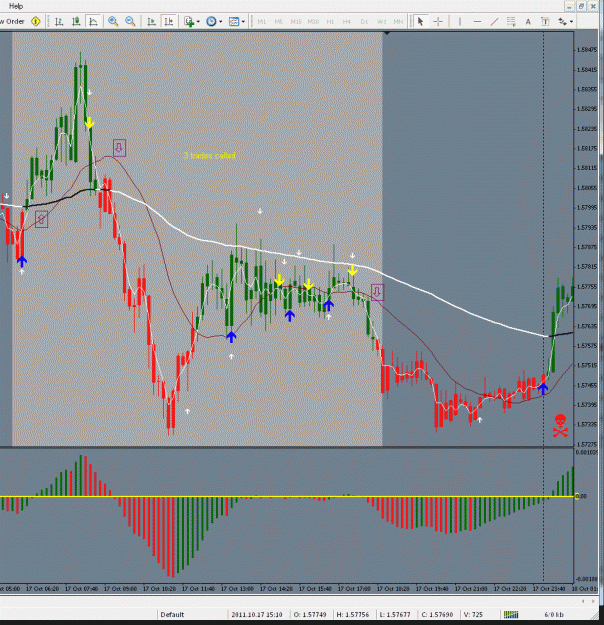Select the text label T tool

(x=545, y=22)
